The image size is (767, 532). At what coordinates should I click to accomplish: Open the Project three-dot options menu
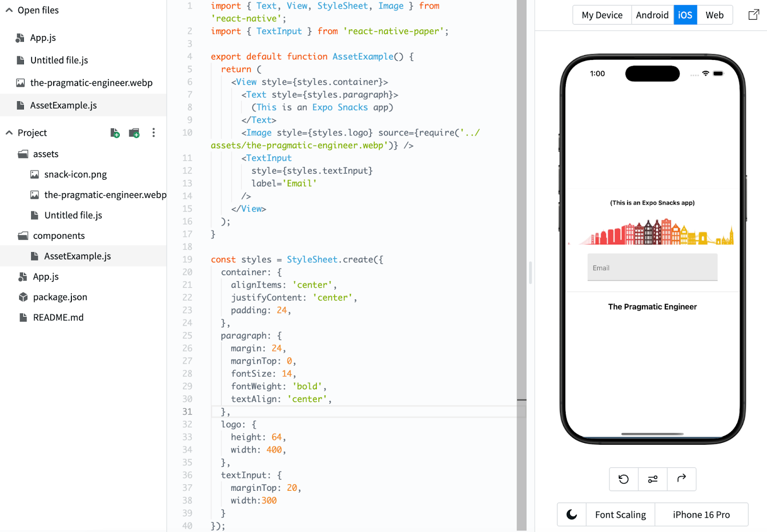coord(153,133)
